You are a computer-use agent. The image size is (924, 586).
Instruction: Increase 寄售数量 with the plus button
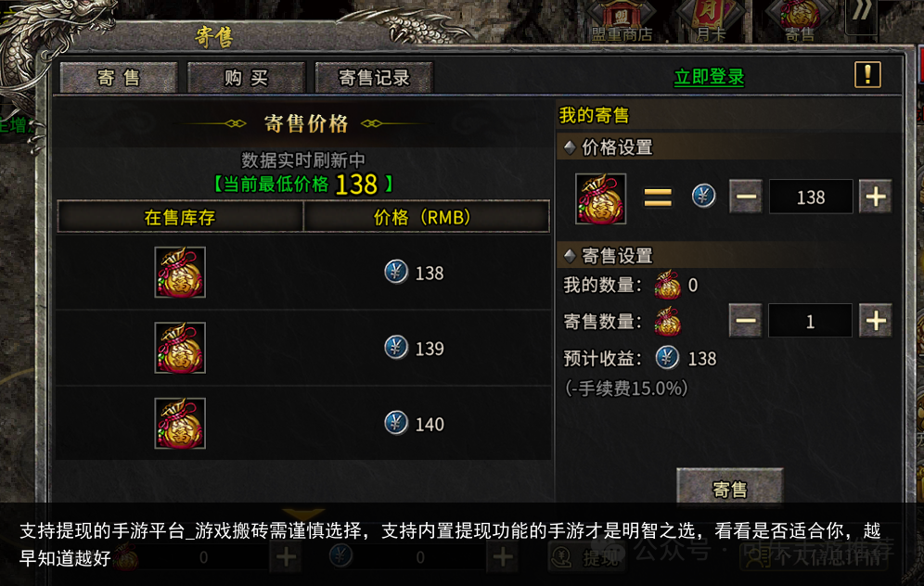coord(875,321)
